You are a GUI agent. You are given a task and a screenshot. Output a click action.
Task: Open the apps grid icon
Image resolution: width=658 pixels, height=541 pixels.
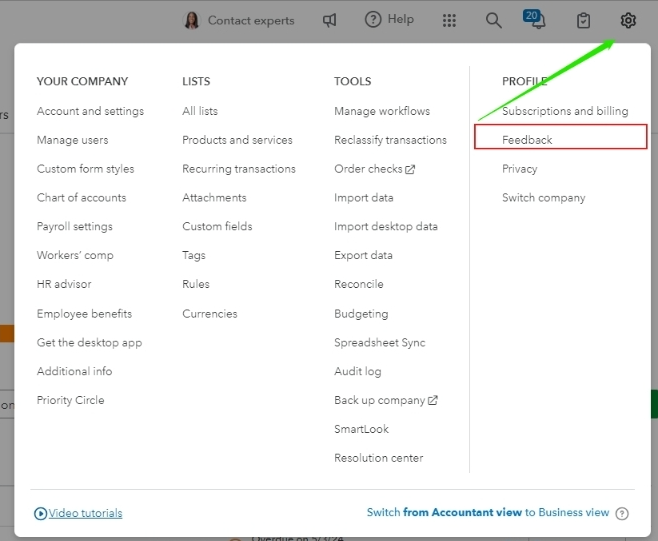(449, 20)
